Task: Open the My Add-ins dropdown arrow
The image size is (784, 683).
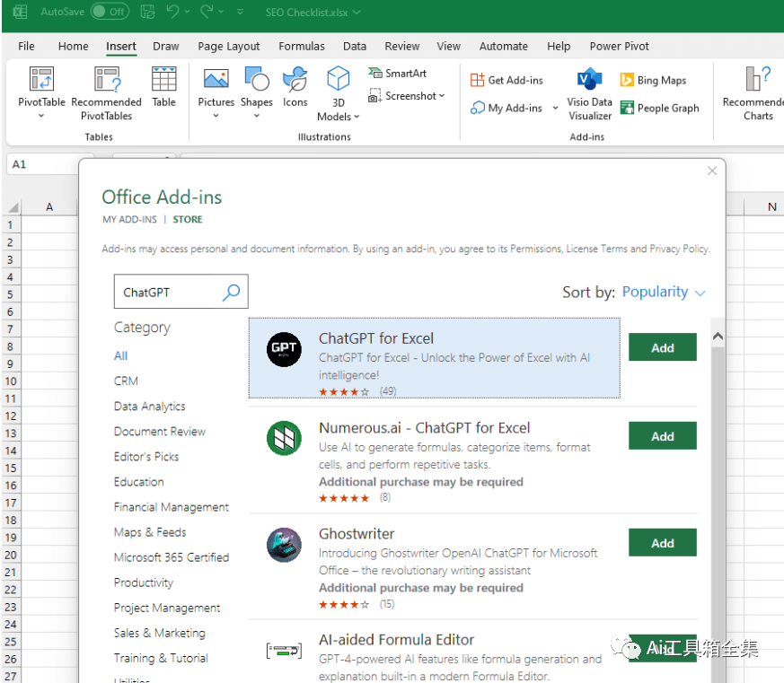Action: click(555, 109)
